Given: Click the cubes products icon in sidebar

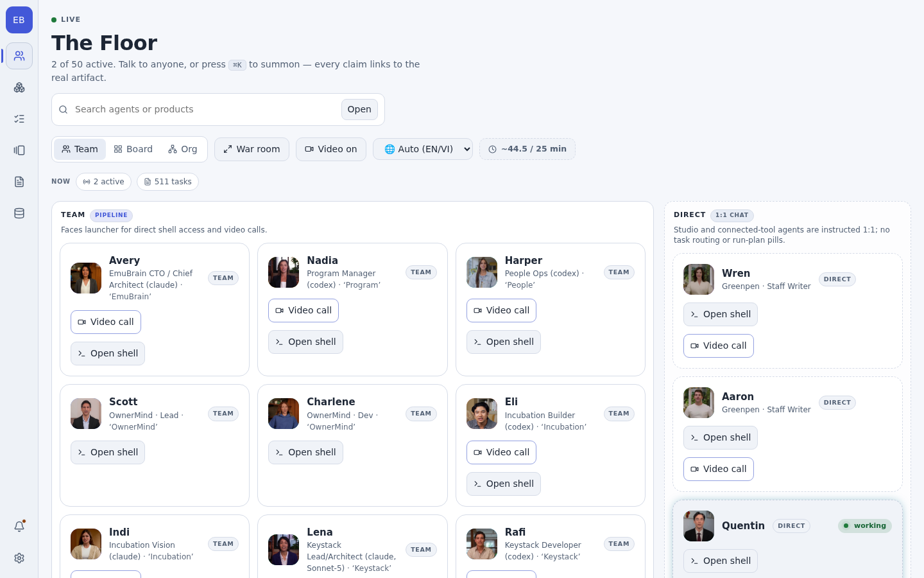Looking at the screenshot, I should click(x=19, y=87).
